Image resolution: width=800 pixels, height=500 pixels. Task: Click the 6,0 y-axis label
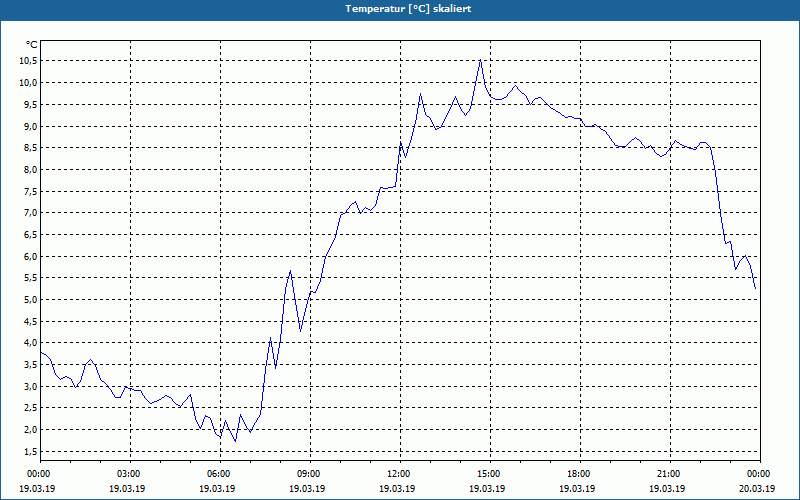point(30,256)
